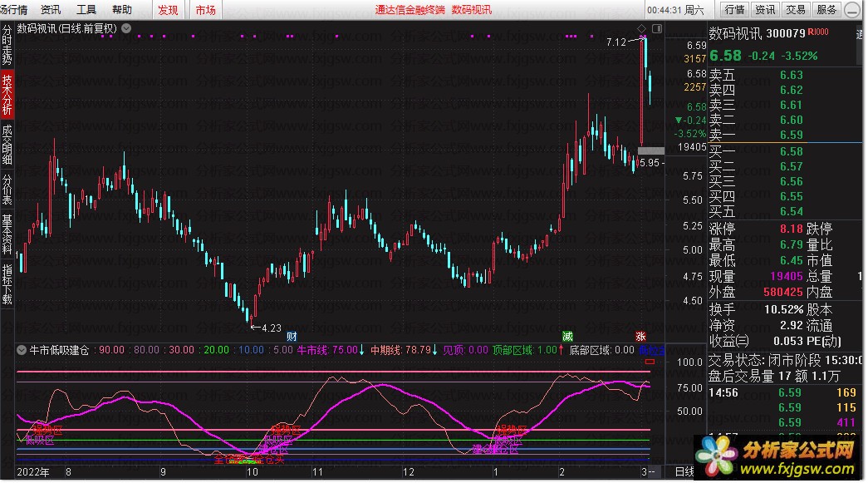Viewport: 868px width, 483px height.
Task: Click the 2022年 label on the time axis
Action: coord(33,472)
